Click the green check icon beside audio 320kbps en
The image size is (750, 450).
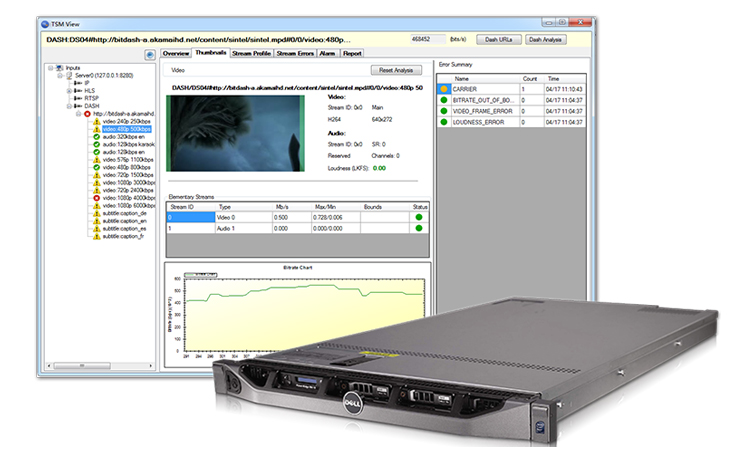pos(97,136)
